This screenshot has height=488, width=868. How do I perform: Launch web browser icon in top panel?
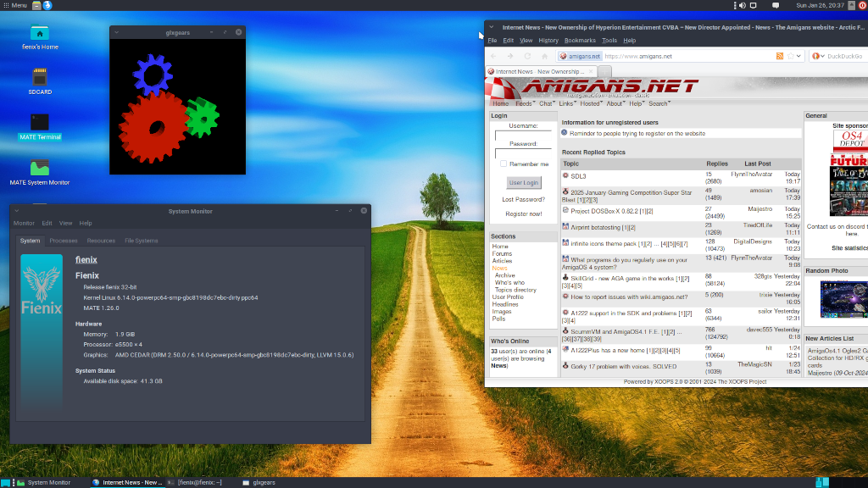(x=47, y=6)
